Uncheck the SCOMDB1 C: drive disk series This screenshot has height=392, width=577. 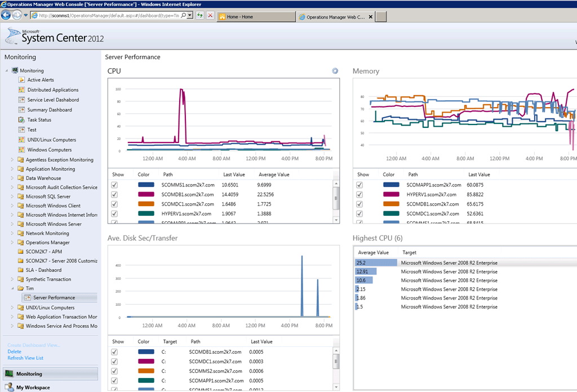[x=114, y=352]
